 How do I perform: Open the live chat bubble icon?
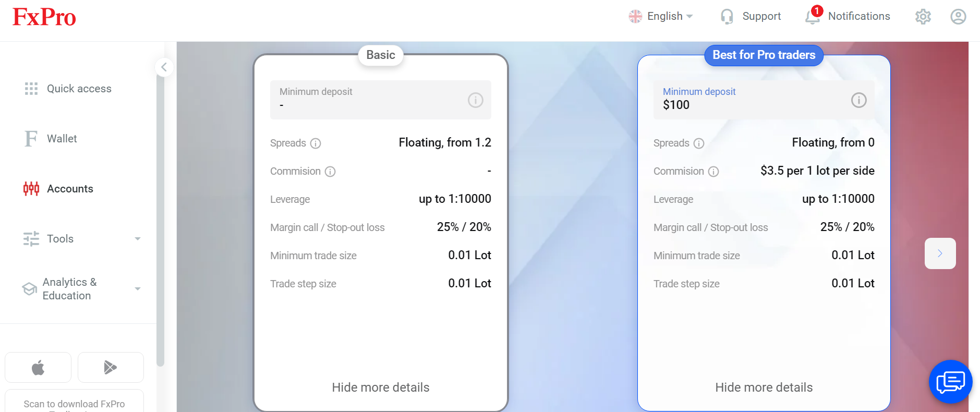coord(950,382)
